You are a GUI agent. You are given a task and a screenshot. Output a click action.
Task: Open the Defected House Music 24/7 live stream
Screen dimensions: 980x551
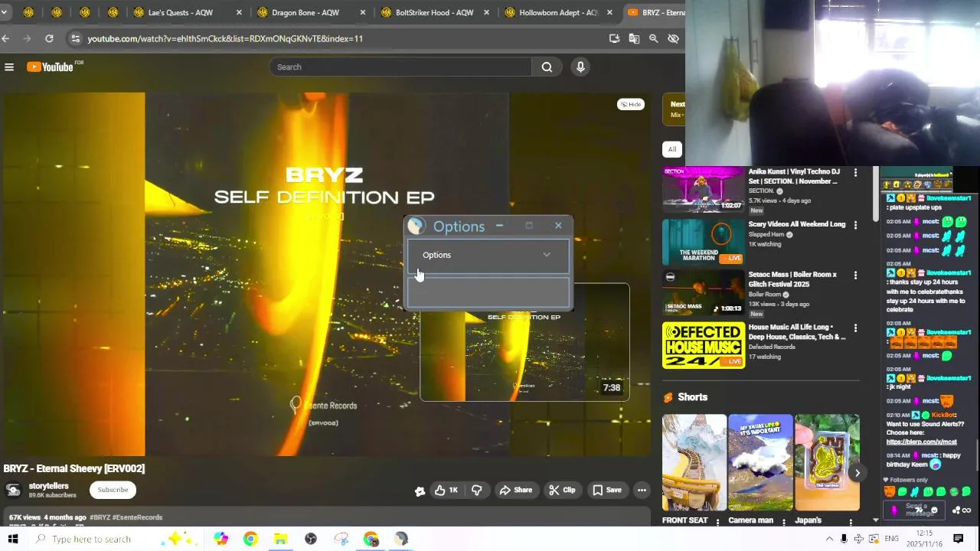703,345
